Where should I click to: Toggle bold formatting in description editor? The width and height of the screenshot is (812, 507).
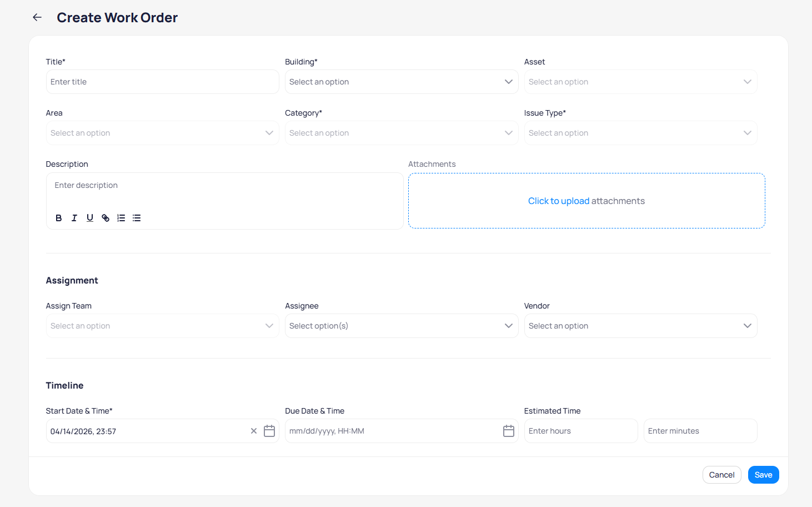pyautogui.click(x=58, y=218)
